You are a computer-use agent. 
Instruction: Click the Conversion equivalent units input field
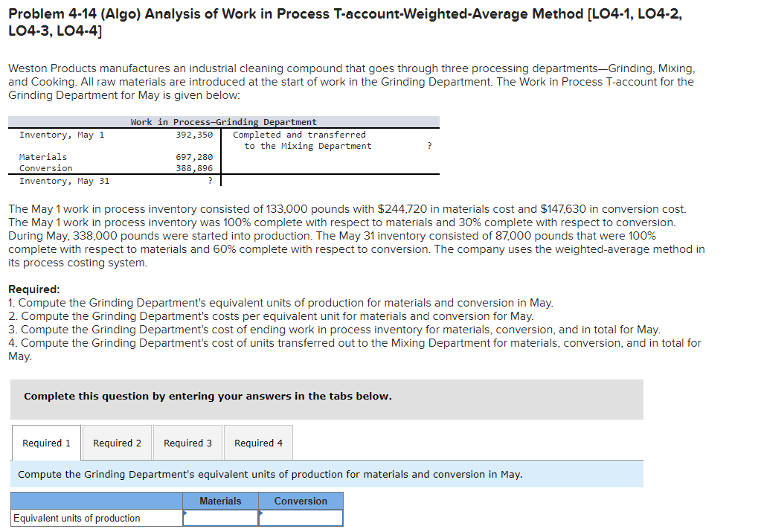[301, 517]
